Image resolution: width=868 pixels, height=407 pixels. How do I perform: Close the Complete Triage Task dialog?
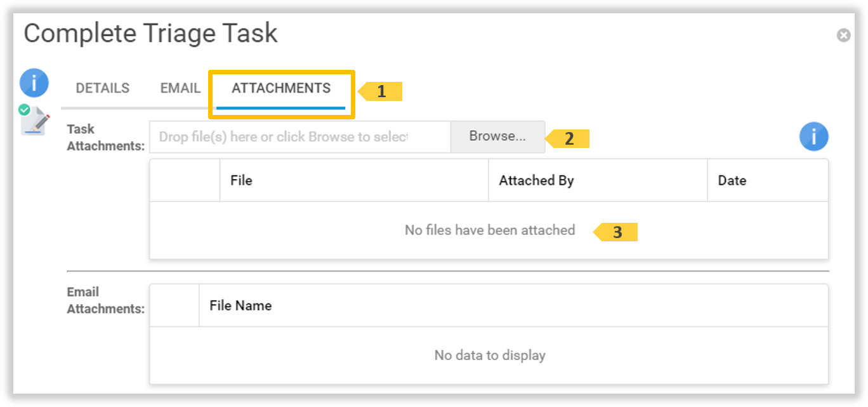pyautogui.click(x=843, y=36)
